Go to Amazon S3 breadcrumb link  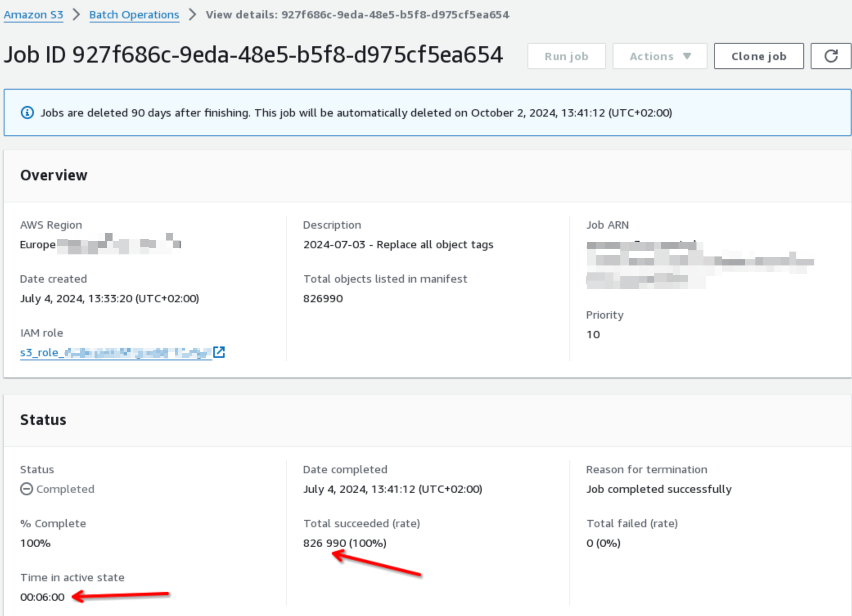tap(34, 15)
